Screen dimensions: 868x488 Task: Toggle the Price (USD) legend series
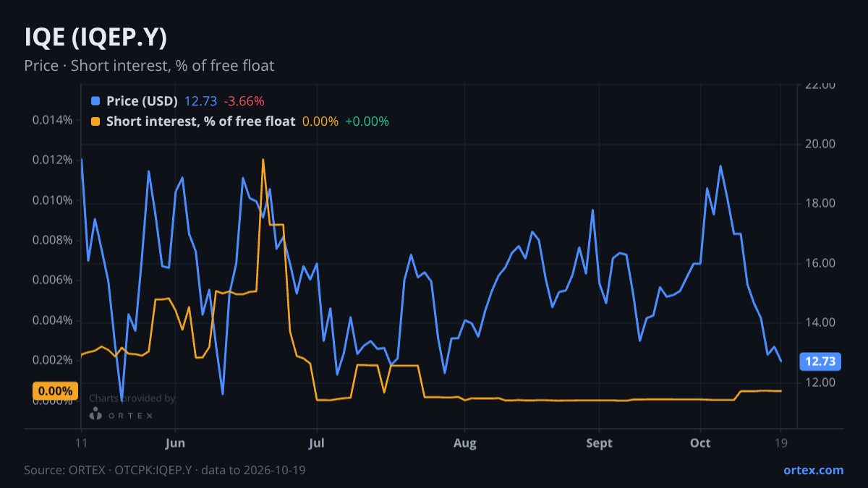point(142,101)
